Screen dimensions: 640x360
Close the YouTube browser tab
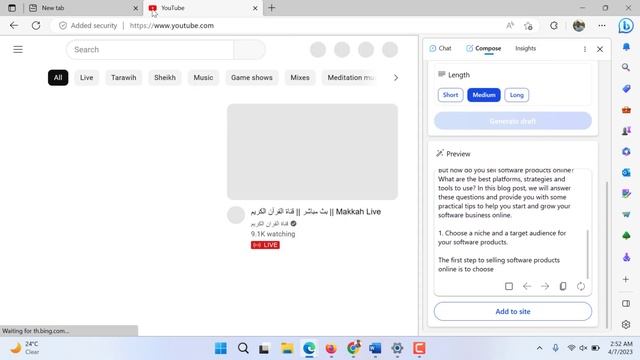255,8
